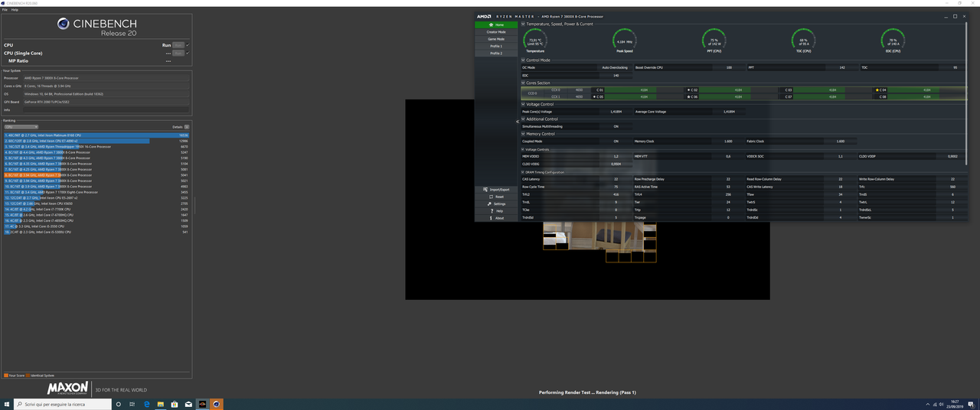Switch to Game Mode profile
Image resolution: width=980 pixels, height=410 pixels.
pyautogui.click(x=496, y=39)
